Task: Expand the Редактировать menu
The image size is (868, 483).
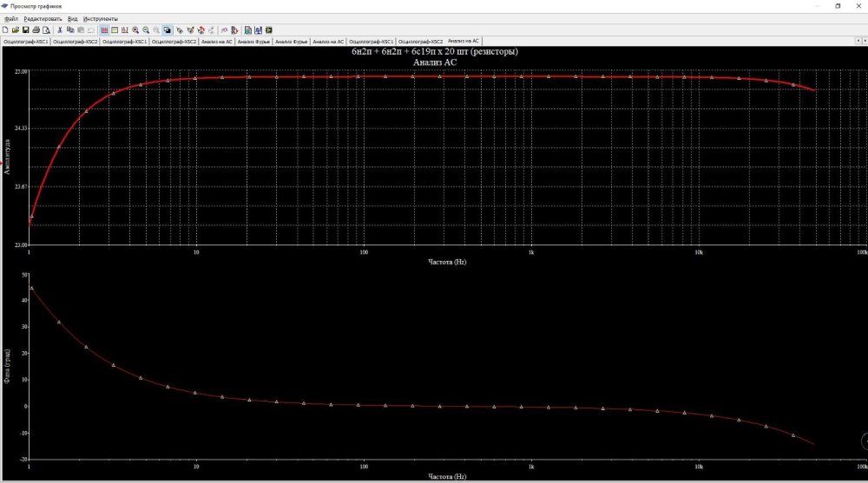Action: point(43,18)
